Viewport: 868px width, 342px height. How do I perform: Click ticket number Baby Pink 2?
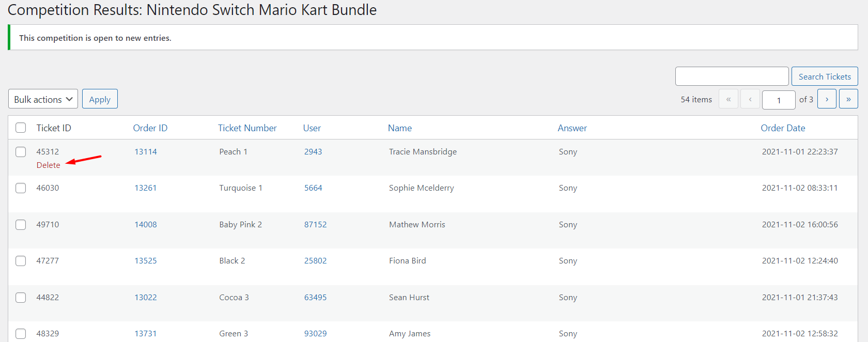coord(240,225)
